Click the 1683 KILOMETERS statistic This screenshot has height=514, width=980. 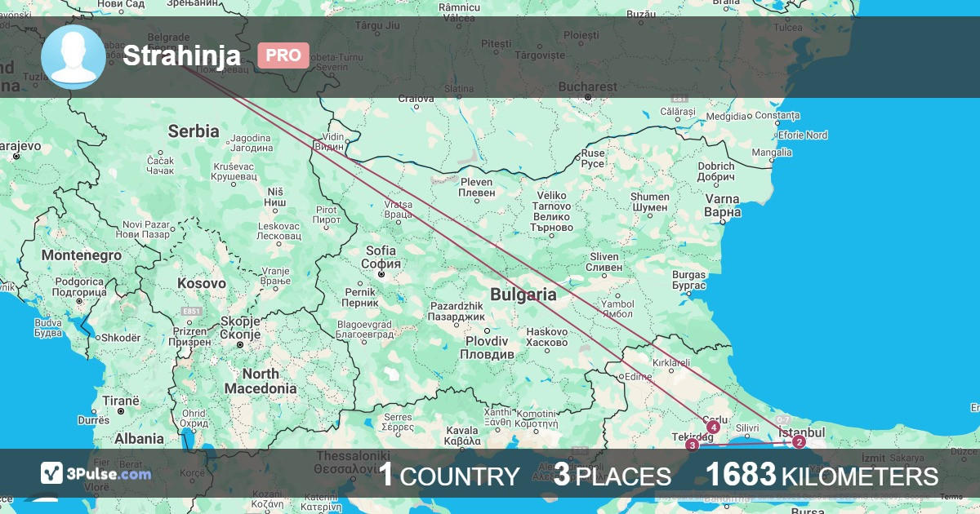coord(822,476)
